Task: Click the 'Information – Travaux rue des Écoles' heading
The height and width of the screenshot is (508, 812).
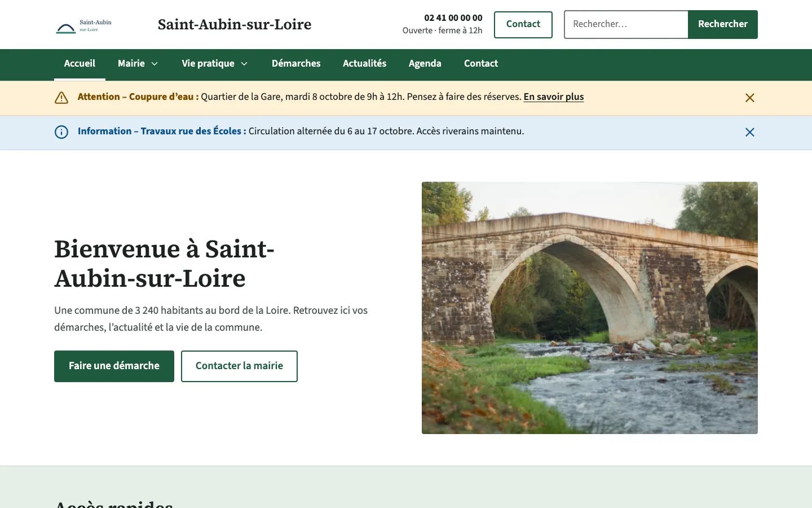Action: tap(162, 132)
